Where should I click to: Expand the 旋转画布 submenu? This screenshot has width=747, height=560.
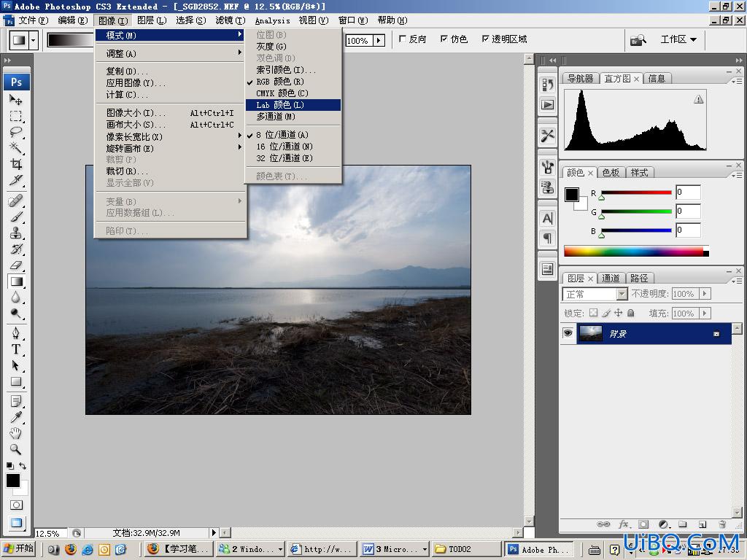[x=171, y=148]
